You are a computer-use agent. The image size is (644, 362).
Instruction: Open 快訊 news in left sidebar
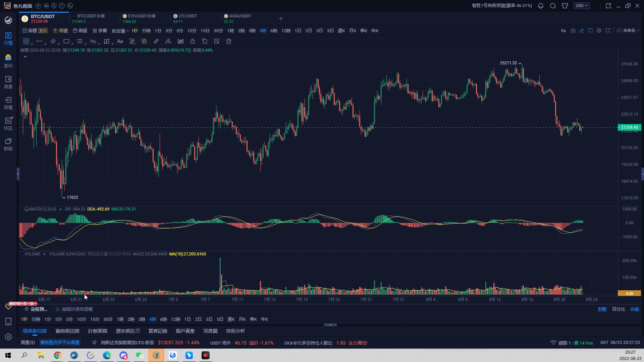click(x=8, y=123)
